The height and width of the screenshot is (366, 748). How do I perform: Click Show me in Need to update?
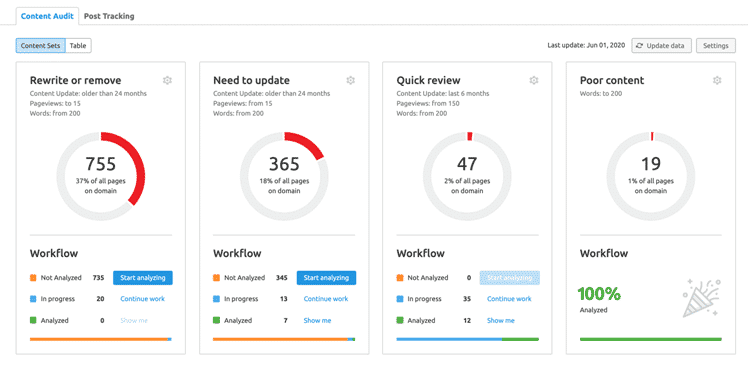pos(317,321)
